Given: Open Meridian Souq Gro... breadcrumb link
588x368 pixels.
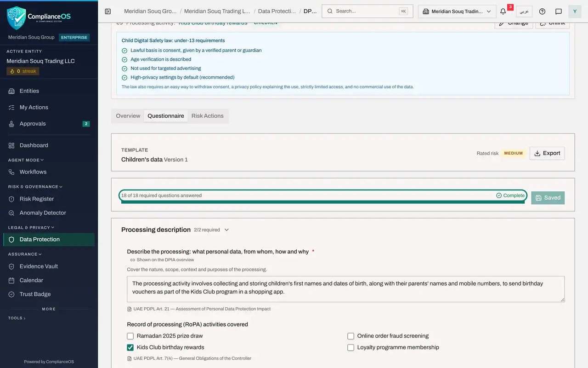Looking at the screenshot, I should pyautogui.click(x=150, y=11).
